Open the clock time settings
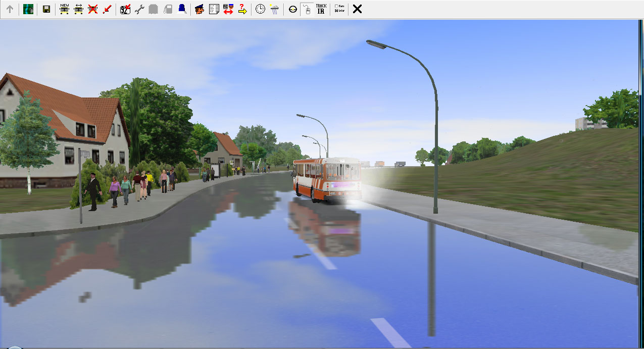644x349 pixels. click(260, 9)
